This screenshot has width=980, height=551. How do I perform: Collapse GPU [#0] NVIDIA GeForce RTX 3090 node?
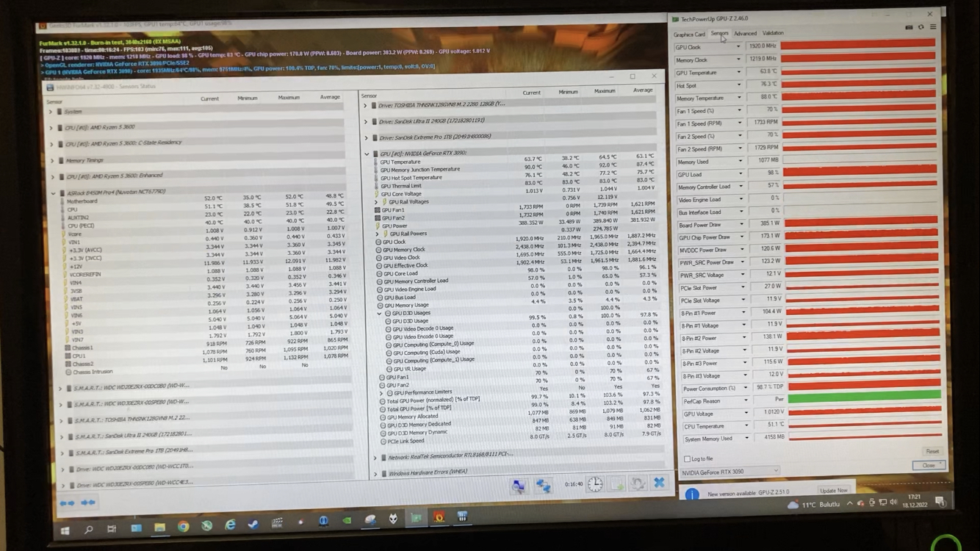pyautogui.click(x=367, y=154)
